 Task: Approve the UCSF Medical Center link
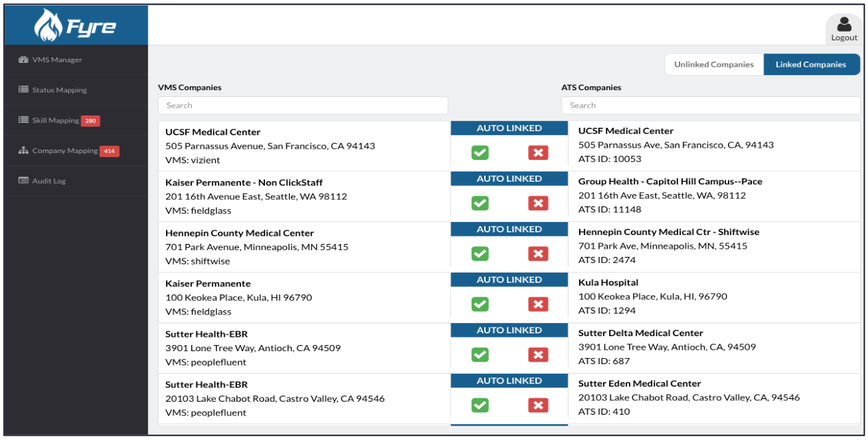pyautogui.click(x=479, y=152)
